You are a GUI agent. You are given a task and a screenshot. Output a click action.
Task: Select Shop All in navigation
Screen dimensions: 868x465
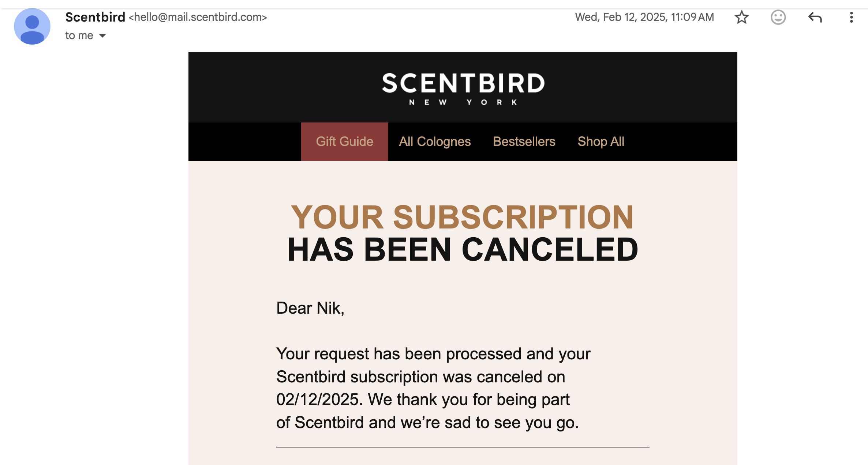tap(601, 141)
